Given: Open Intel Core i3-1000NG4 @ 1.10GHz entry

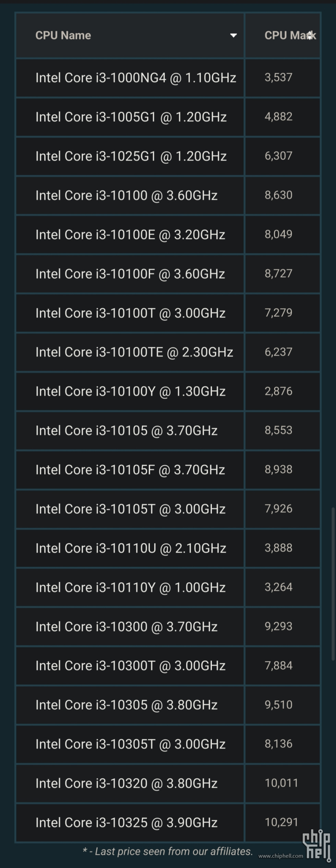Looking at the screenshot, I should click(x=136, y=78).
